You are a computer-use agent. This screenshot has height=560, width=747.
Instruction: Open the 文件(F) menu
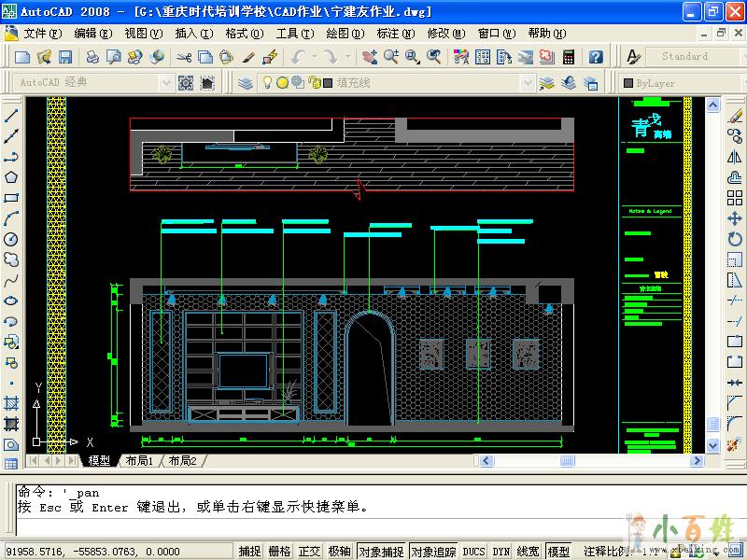point(43,33)
